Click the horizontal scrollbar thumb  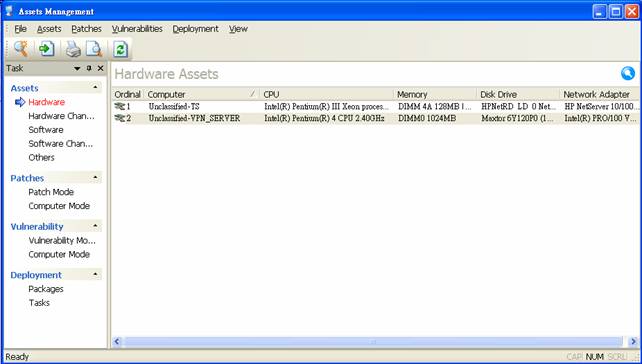(x=373, y=341)
